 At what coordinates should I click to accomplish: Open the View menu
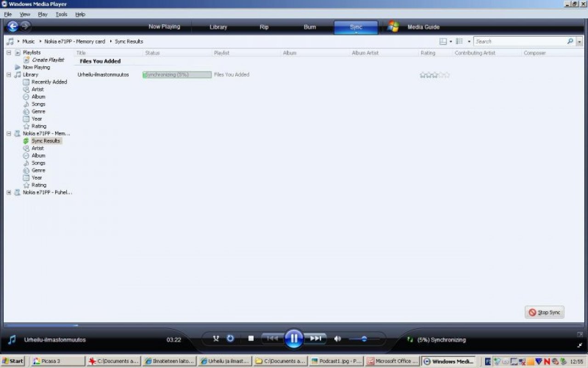tap(25, 14)
